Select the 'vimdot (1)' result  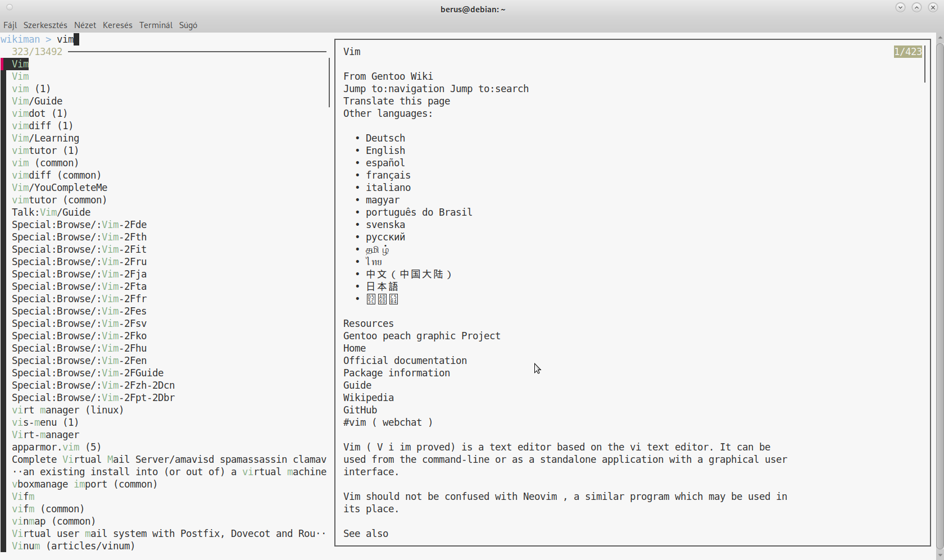[x=40, y=113]
